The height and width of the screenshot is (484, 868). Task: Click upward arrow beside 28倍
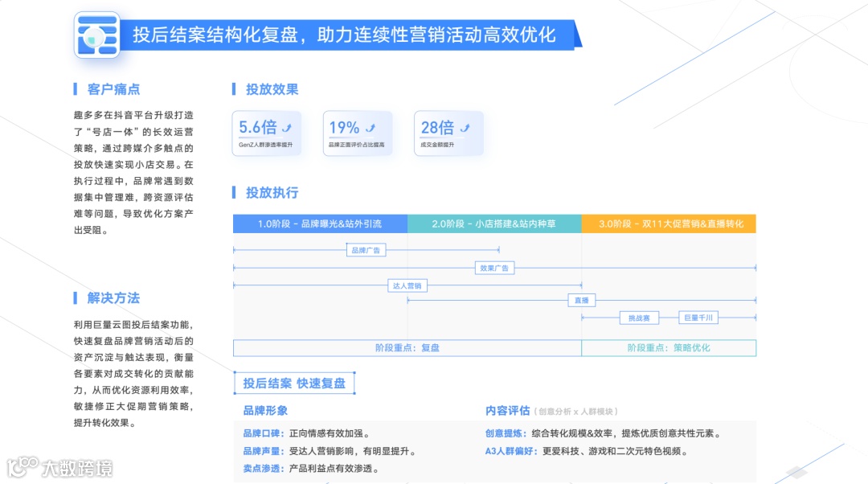(x=465, y=128)
